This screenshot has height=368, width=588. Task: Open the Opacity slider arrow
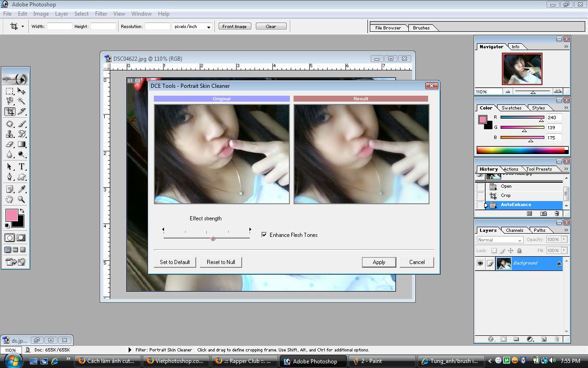pyautogui.click(x=564, y=239)
